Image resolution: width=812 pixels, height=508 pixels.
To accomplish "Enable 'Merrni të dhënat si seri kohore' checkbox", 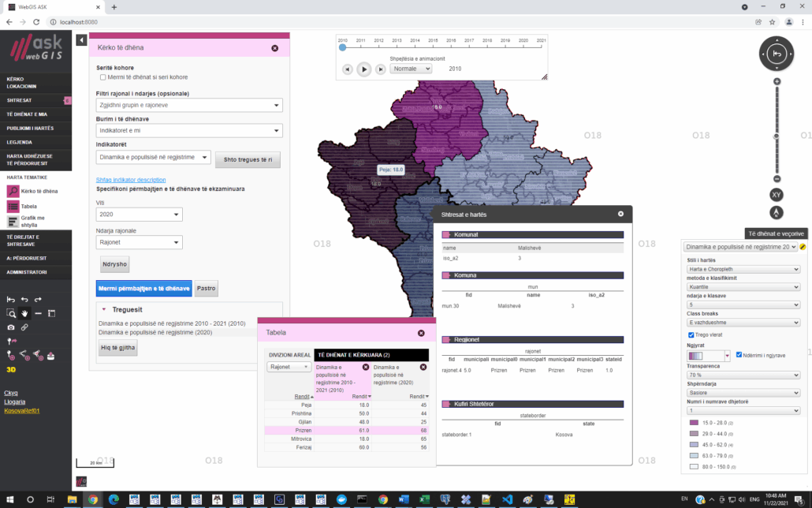I will point(102,77).
